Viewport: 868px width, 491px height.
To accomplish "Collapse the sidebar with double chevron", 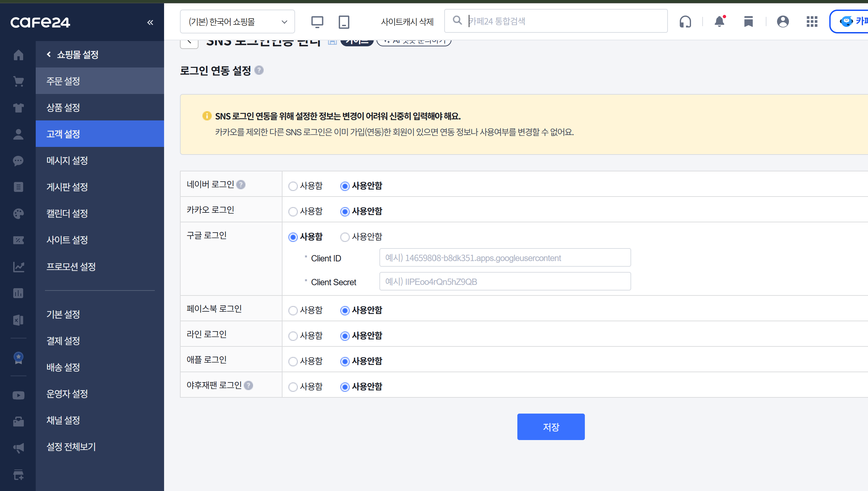I will point(150,22).
